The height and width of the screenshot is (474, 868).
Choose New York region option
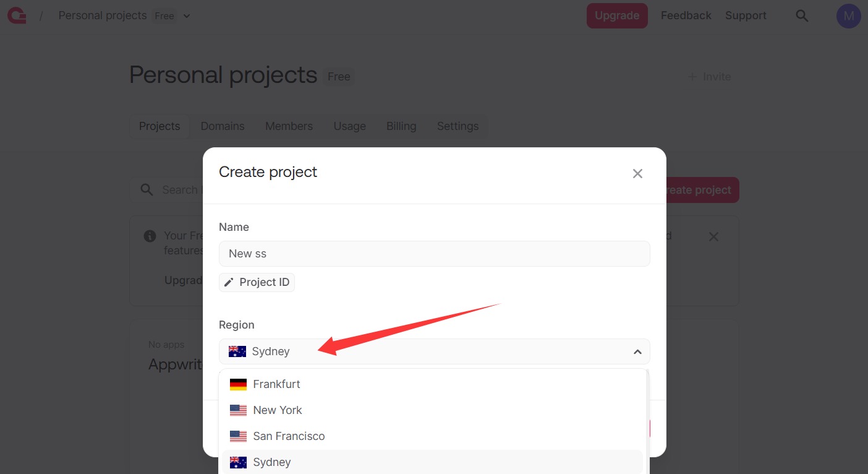coord(278,410)
